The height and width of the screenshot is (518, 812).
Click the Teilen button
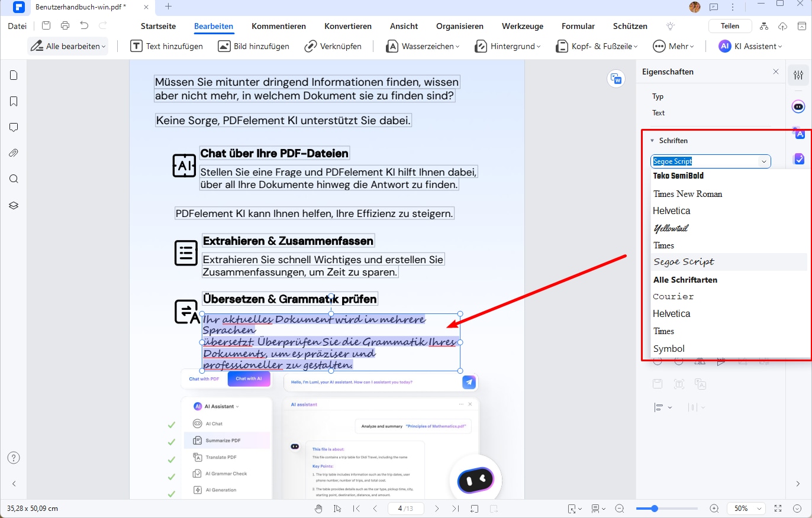click(x=730, y=26)
